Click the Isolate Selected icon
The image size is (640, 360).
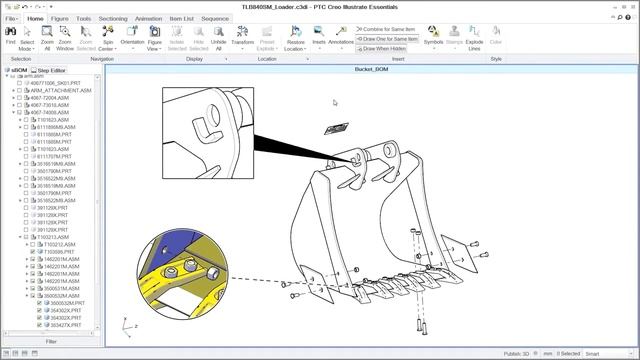coord(177,31)
